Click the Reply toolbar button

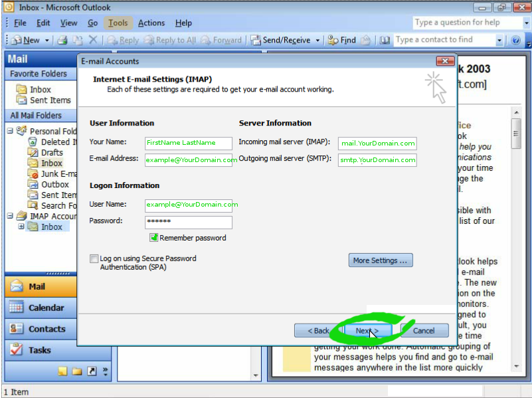tap(123, 40)
